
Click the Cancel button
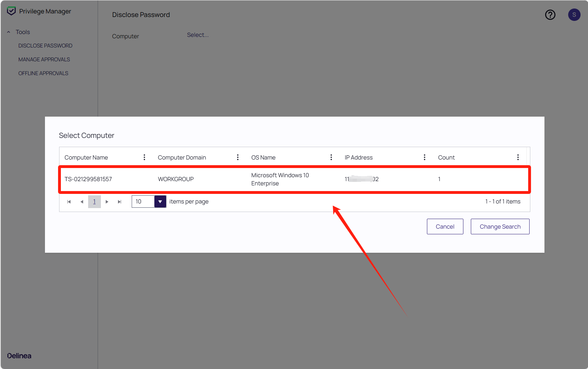tap(445, 227)
